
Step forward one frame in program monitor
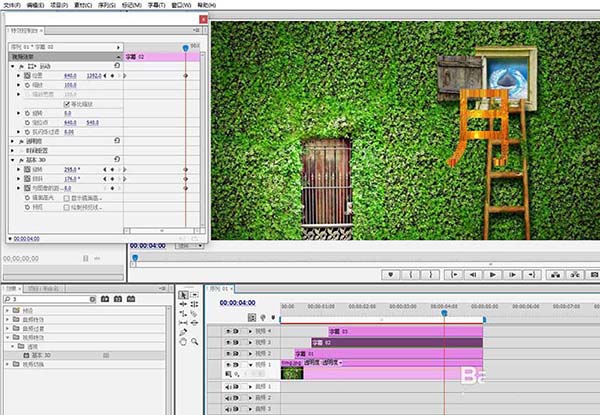pyautogui.click(x=512, y=275)
